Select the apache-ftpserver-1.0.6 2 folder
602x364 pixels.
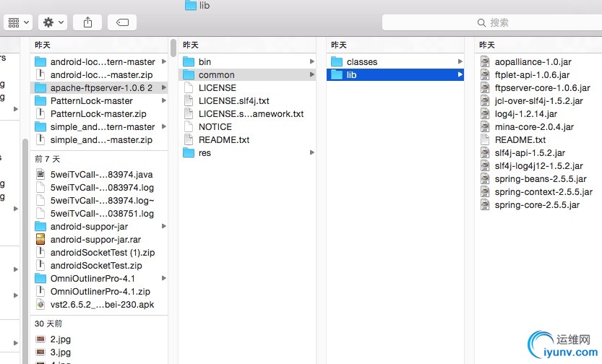(x=99, y=88)
